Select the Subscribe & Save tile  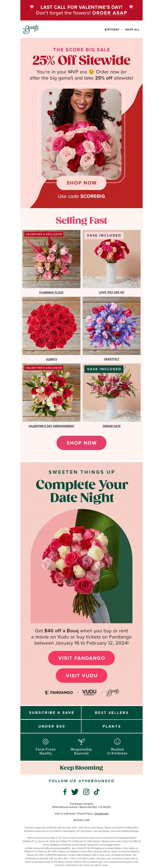click(51, 712)
